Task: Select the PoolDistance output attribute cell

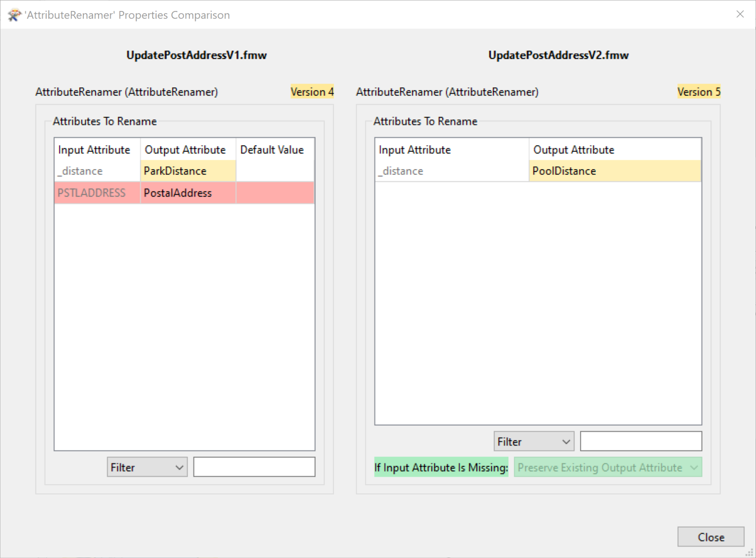Action: click(x=565, y=171)
